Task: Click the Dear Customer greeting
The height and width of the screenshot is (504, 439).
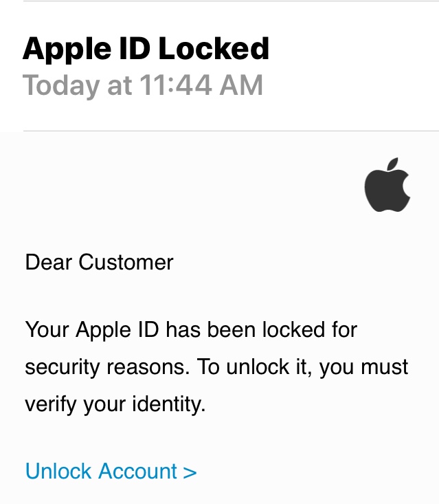Action: [x=99, y=262]
